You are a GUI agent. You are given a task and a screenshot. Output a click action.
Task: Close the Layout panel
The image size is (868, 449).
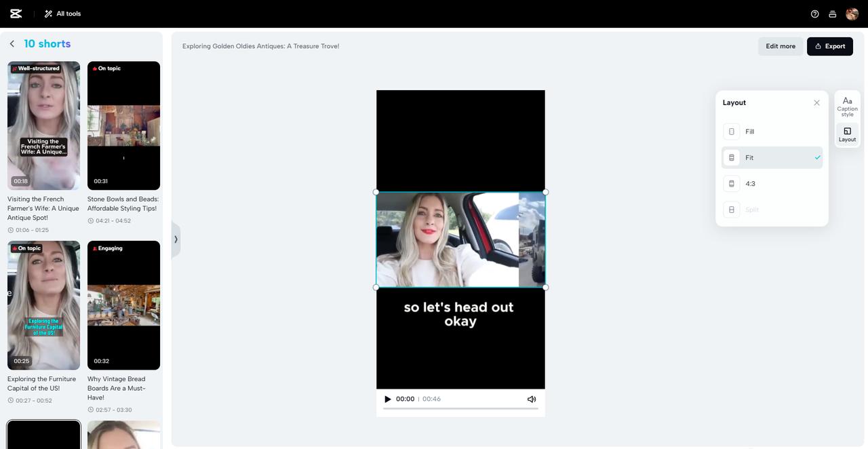pyautogui.click(x=816, y=103)
